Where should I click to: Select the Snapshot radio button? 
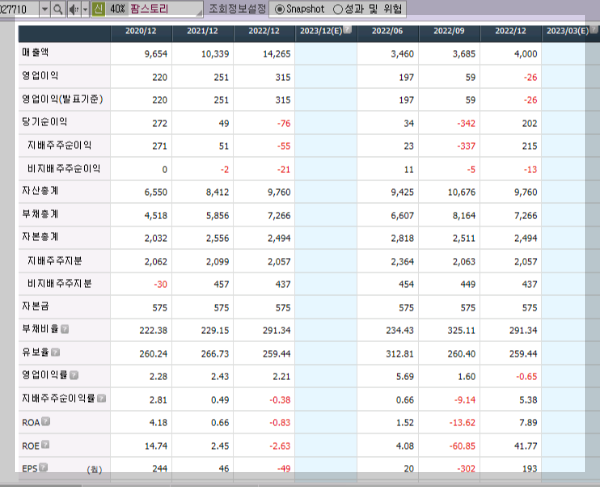click(x=279, y=9)
